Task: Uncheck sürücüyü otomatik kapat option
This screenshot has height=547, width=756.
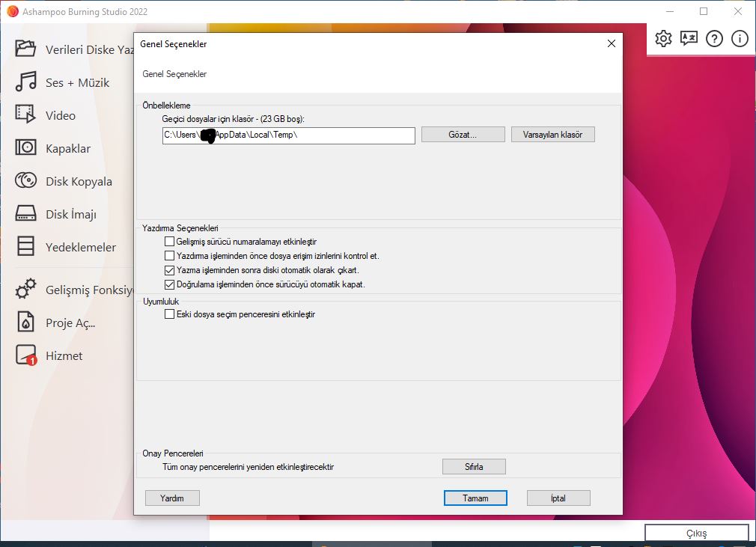Action: coord(169,284)
